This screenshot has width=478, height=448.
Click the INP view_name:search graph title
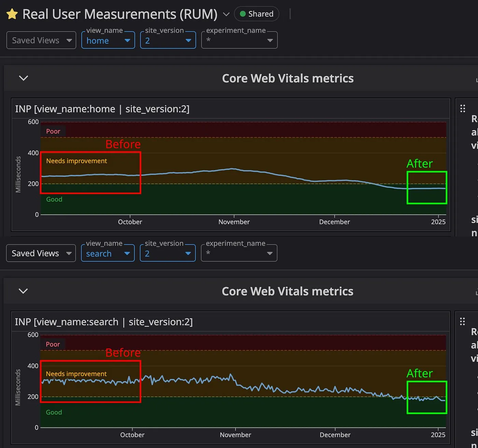[104, 322]
